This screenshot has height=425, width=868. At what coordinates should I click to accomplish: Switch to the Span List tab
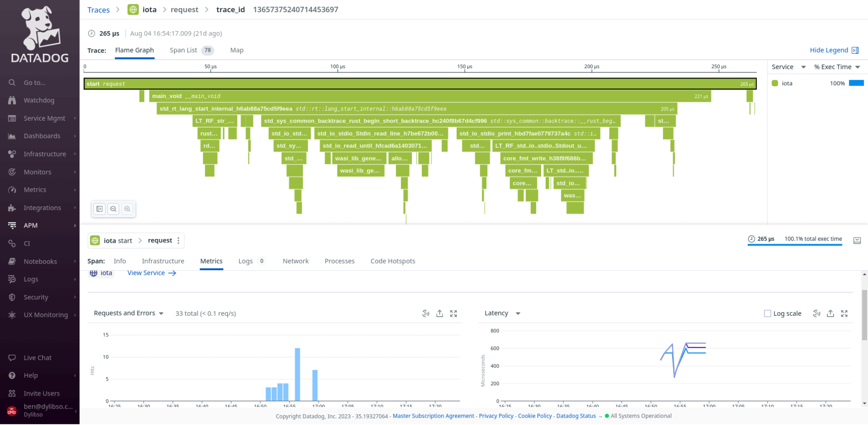click(x=184, y=50)
